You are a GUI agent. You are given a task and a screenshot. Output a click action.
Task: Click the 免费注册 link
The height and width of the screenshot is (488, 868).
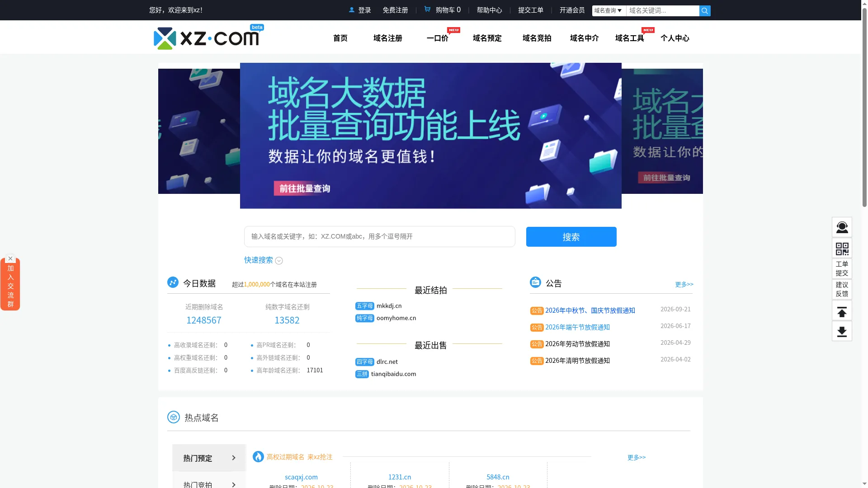coord(395,10)
